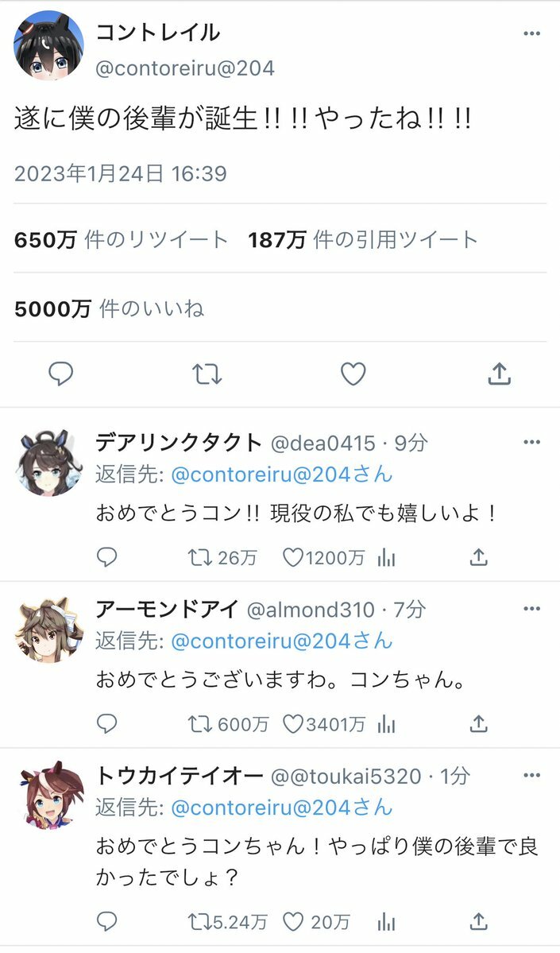Like the main tweet with heart icon
The image size is (560, 953).
[x=353, y=374]
